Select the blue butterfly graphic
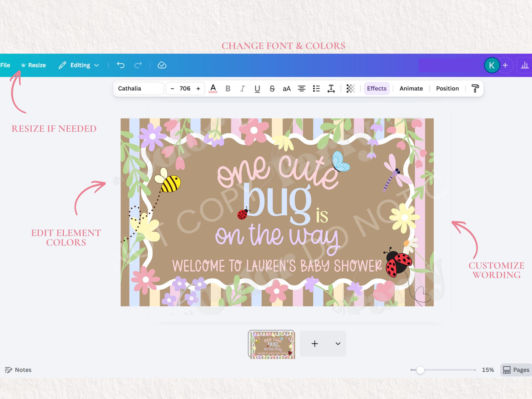 (340, 162)
